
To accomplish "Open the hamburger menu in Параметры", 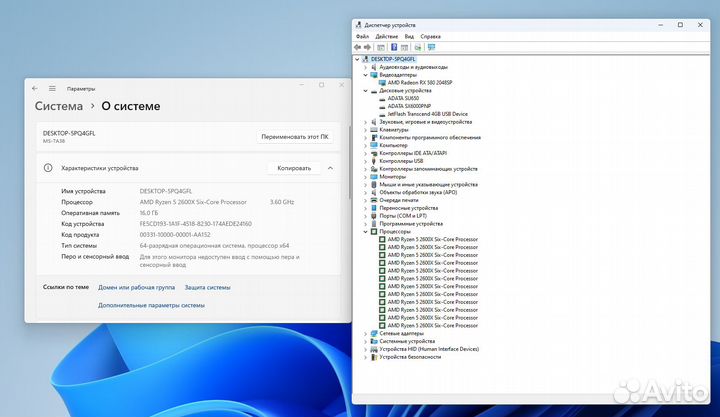I will tap(50, 88).
